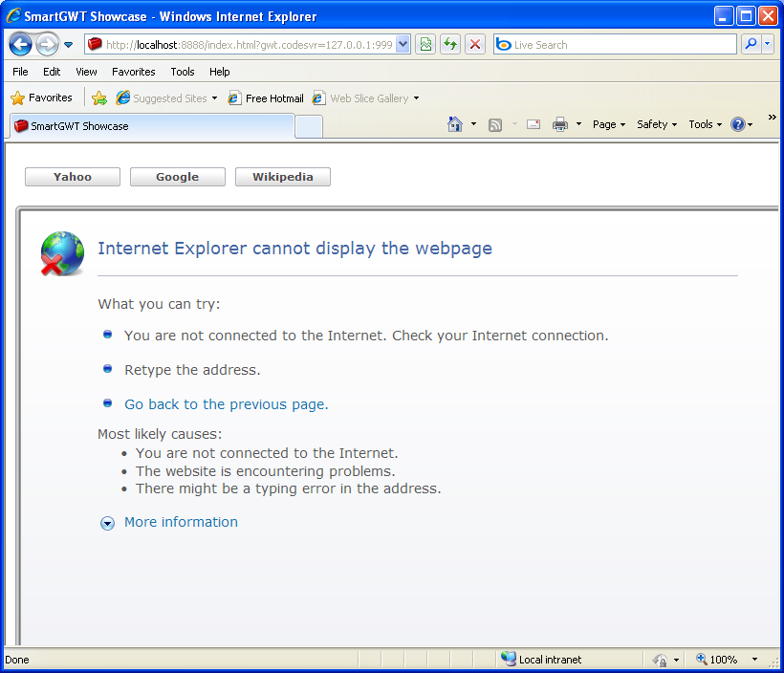This screenshot has height=673, width=784.
Task: Follow Go back to the previous page link
Action: (x=227, y=404)
